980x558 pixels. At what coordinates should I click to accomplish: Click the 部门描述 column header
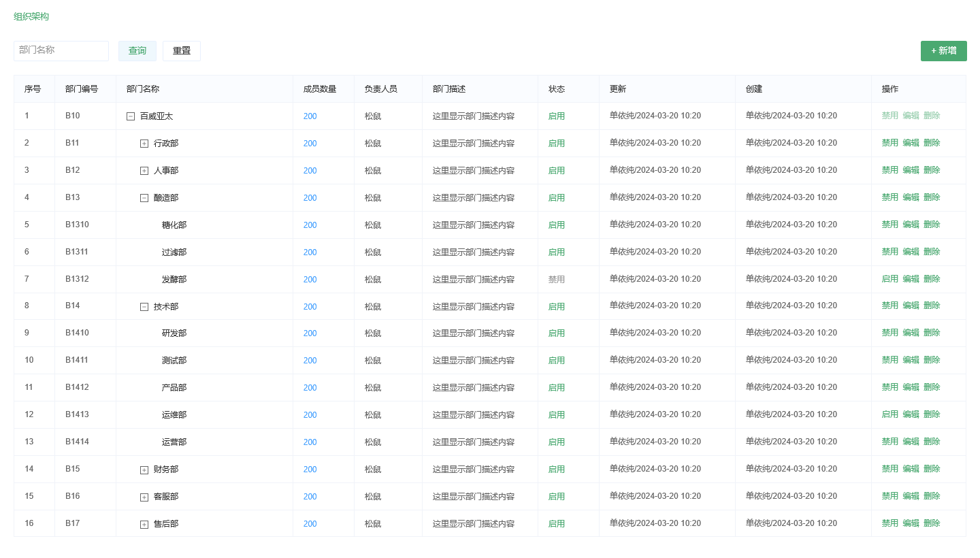pos(449,89)
